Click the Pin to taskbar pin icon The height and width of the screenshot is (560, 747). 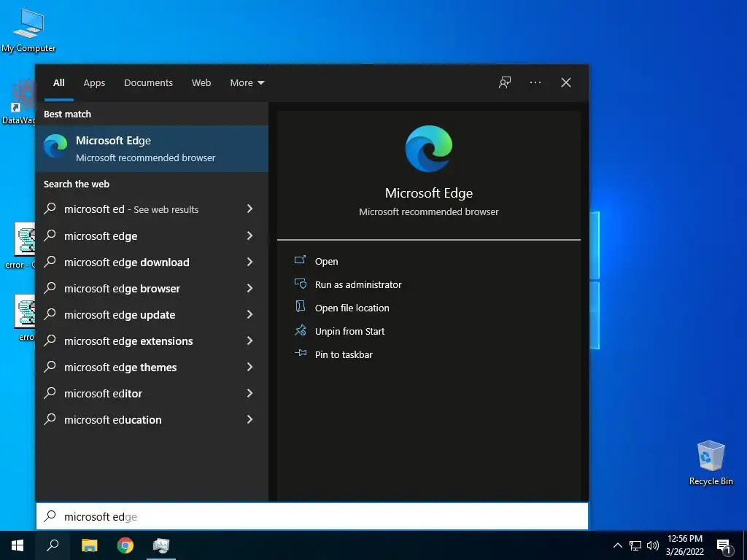[x=300, y=353]
